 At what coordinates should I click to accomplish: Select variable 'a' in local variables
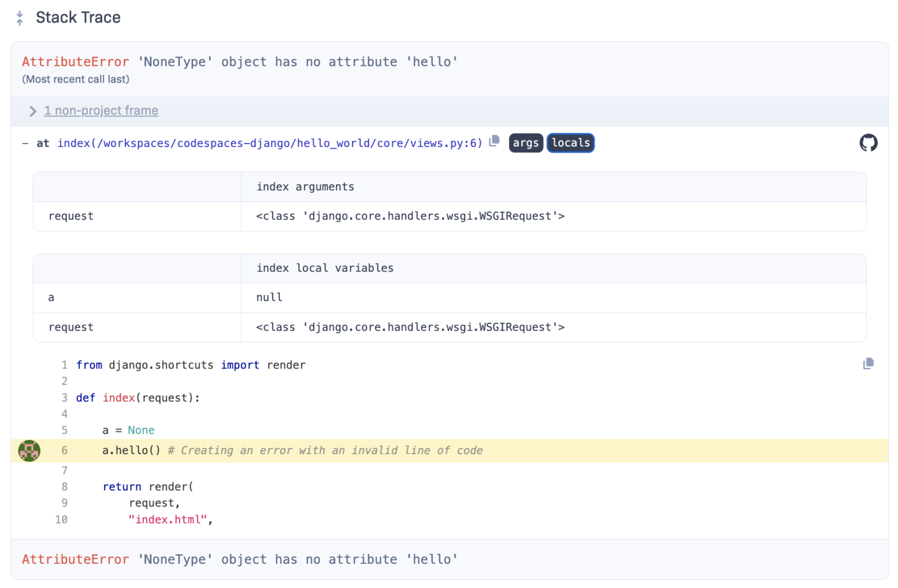(x=51, y=297)
